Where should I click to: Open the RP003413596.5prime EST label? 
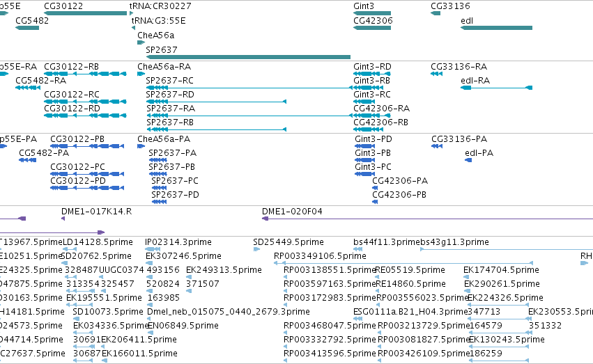tap(330, 354)
